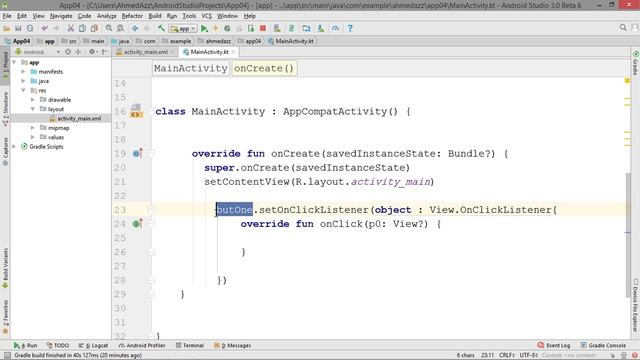
Task: Open the Terminal tool window
Action: click(190, 345)
